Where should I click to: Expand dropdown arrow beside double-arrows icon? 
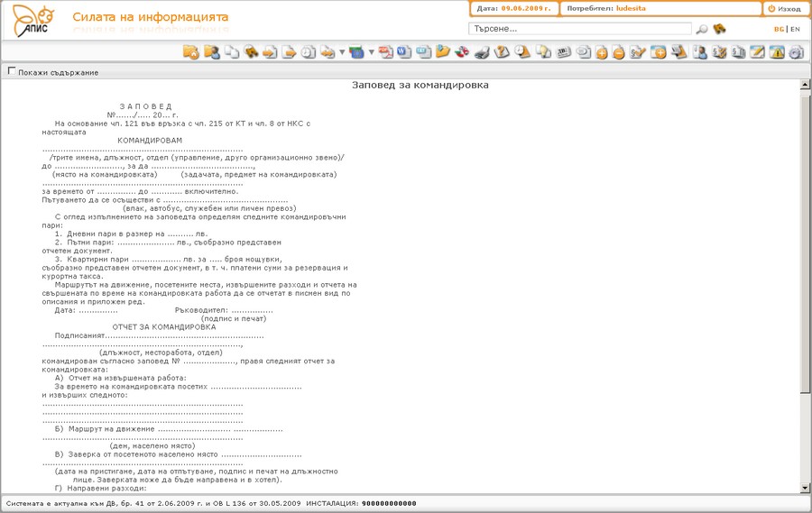342,52
